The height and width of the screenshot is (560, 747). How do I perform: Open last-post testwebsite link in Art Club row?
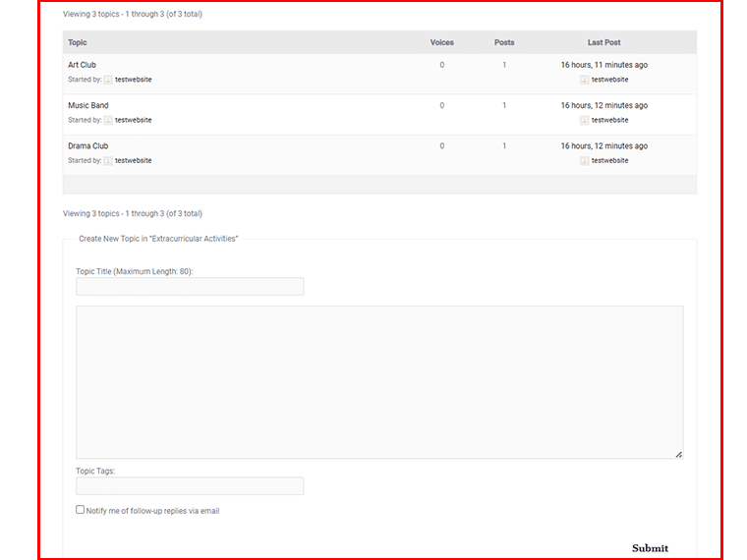point(609,80)
